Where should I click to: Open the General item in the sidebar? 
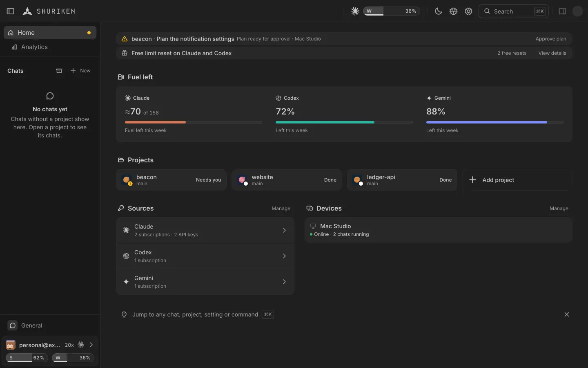(50, 325)
